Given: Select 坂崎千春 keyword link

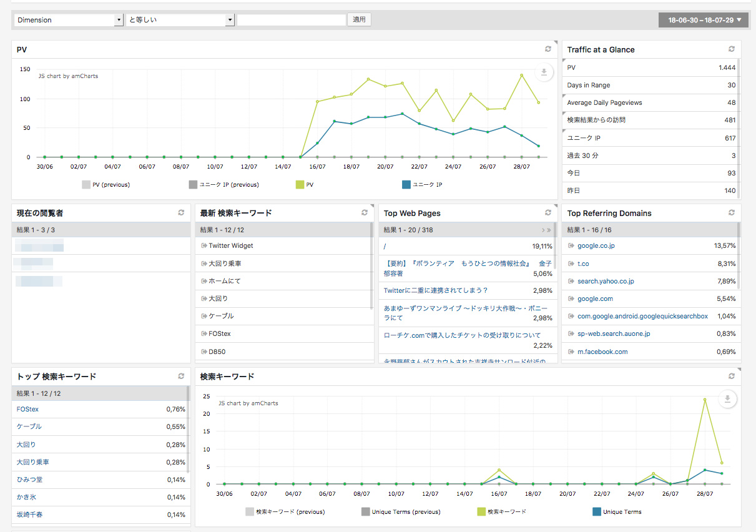Looking at the screenshot, I should point(29,515).
